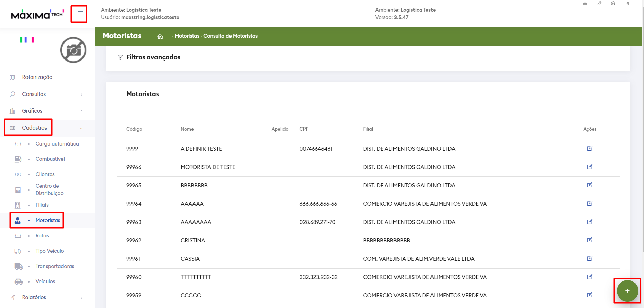This screenshot has height=308, width=644.
Task: Click the profile photo placeholder
Action: click(73, 50)
